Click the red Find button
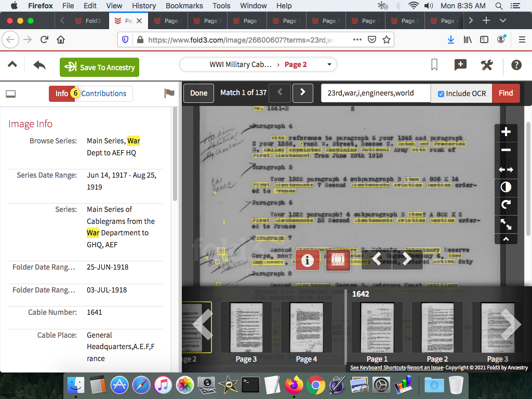 (x=506, y=94)
